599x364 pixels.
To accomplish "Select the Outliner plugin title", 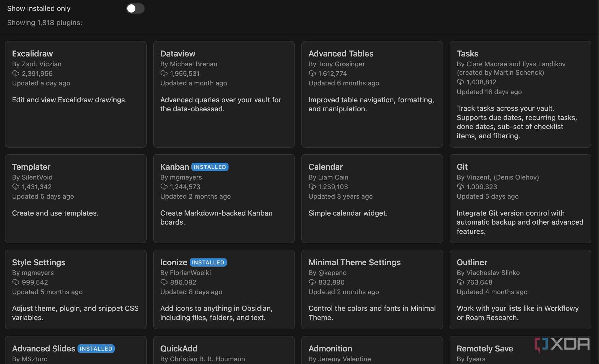I will point(472,262).
